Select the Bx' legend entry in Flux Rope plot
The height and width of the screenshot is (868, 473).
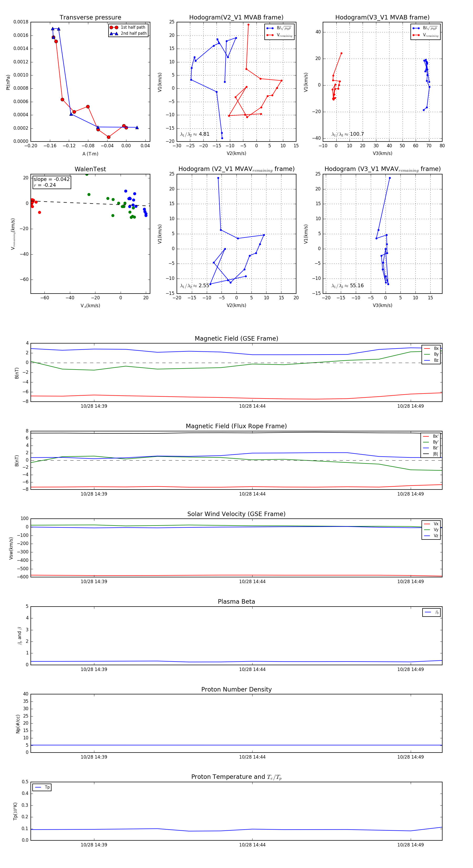click(x=431, y=436)
